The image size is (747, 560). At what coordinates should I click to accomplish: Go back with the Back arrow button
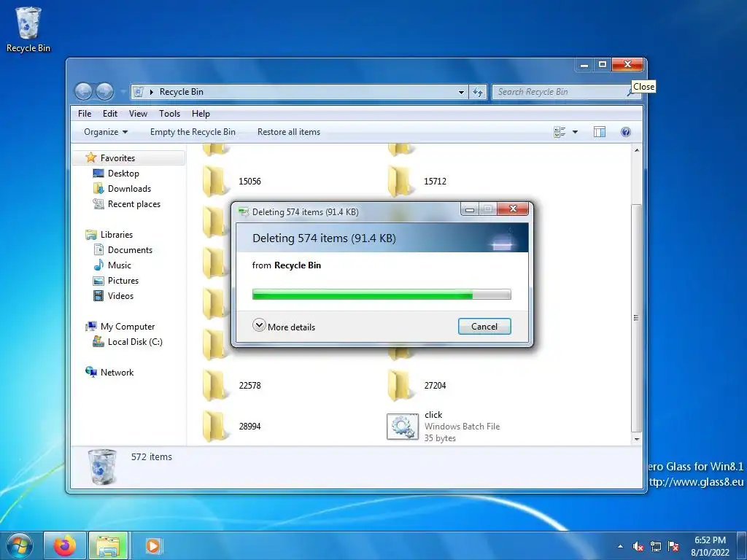click(83, 91)
